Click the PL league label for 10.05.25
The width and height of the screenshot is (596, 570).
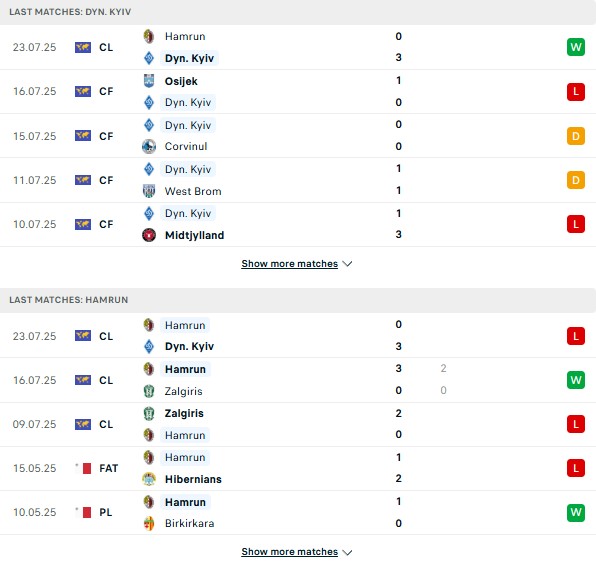click(x=106, y=512)
